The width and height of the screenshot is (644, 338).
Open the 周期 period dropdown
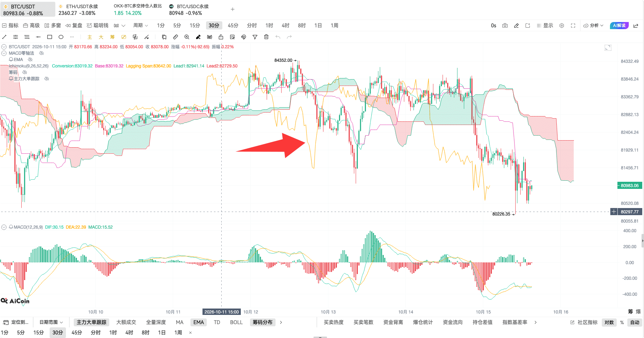141,26
